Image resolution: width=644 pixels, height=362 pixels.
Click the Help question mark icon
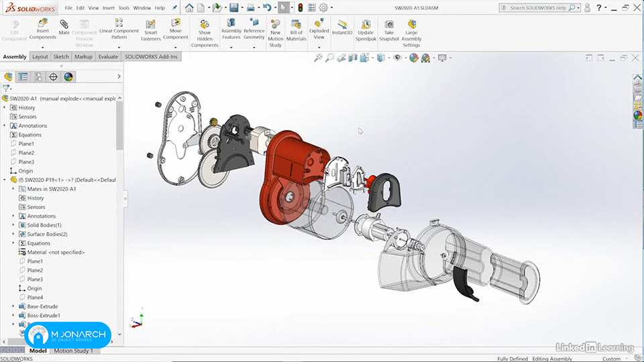point(599,7)
